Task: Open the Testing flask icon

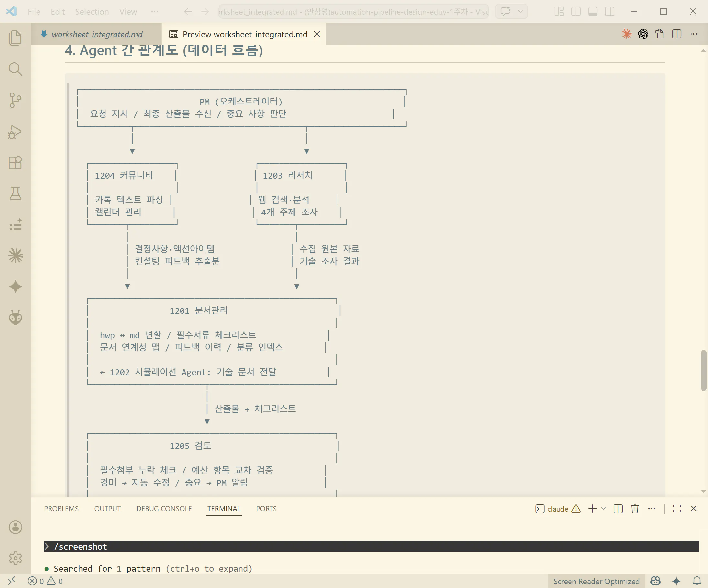Action: (15, 194)
